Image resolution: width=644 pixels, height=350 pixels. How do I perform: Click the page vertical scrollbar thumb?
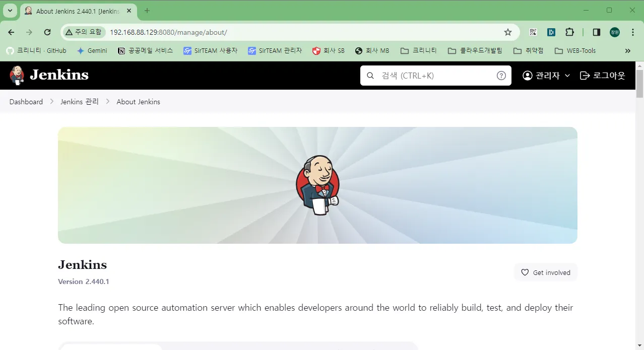(x=640, y=84)
